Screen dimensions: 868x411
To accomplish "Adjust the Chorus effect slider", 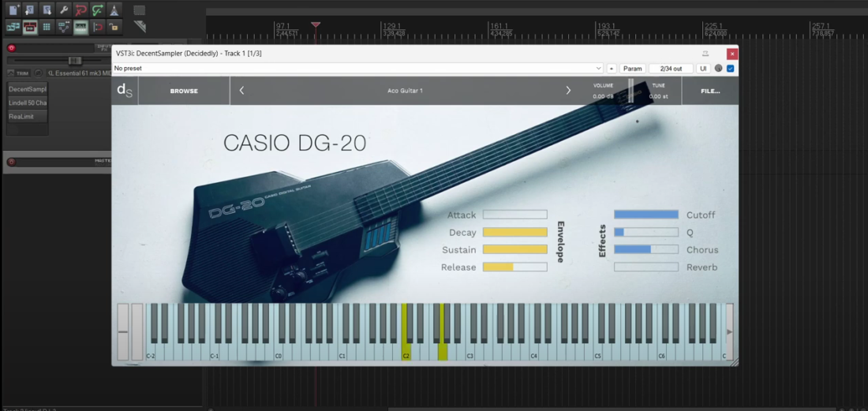I will 645,250.
